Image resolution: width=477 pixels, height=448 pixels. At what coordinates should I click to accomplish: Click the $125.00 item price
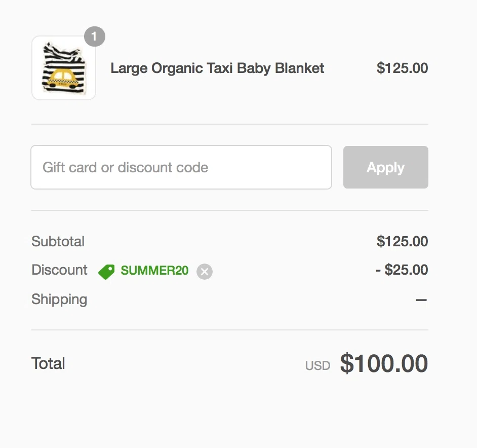[402, 68]
